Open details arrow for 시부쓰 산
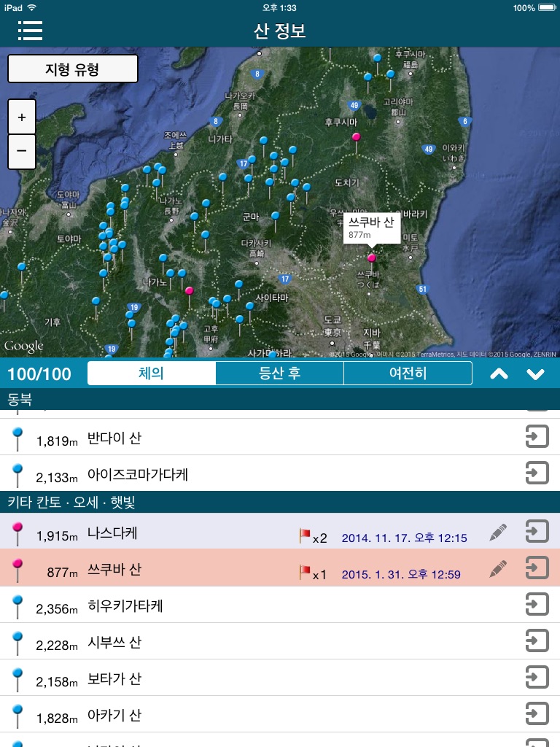Viewport: 560px width, 747px height. 537,640
